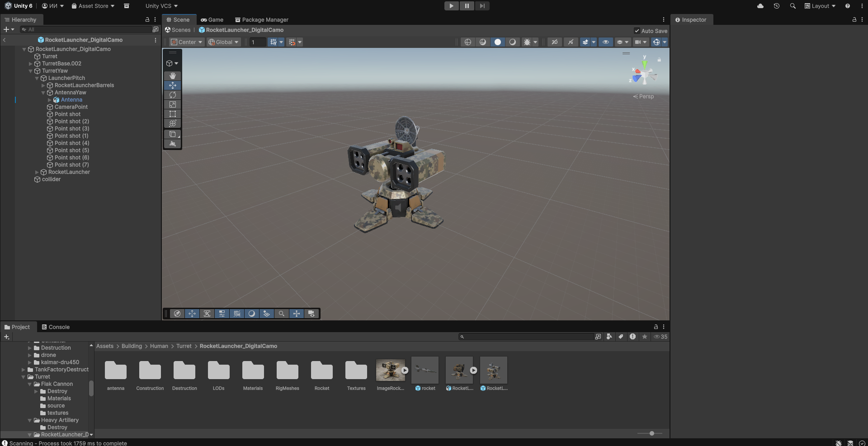Select the Rect tool
This screenshot has height=446, width=868.
tap(173, 114)
